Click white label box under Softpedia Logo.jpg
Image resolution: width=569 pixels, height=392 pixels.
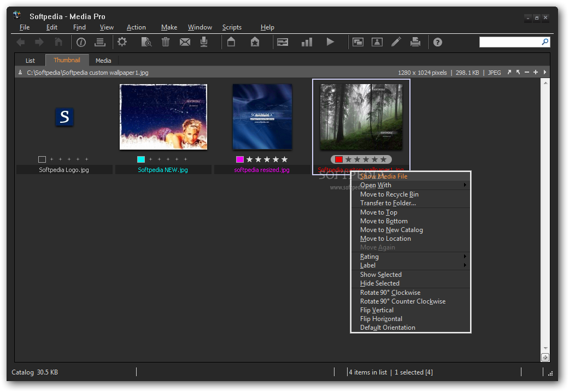42,159
